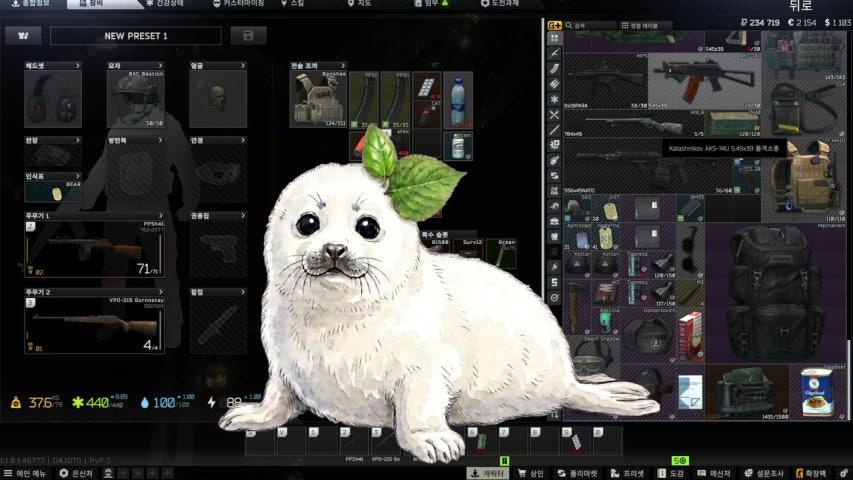Click the stash add-tab icon with plus
Screen dimensions: 853x480
[x=554, y=25]
